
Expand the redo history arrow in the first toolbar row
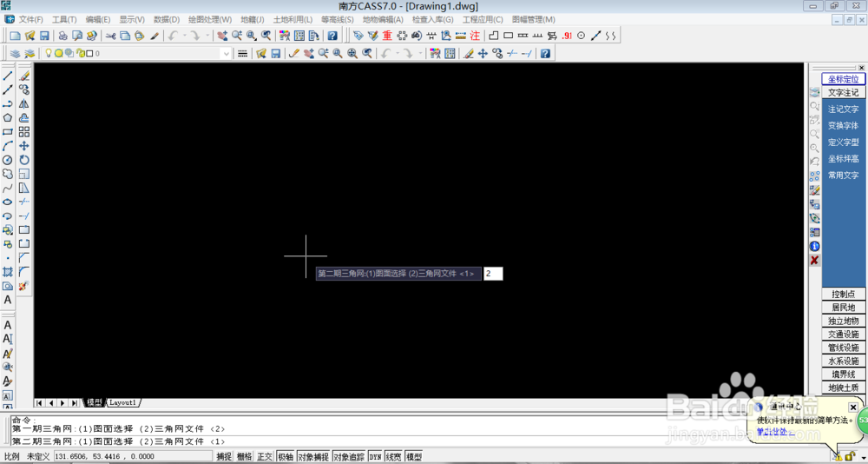coord(207,36)
